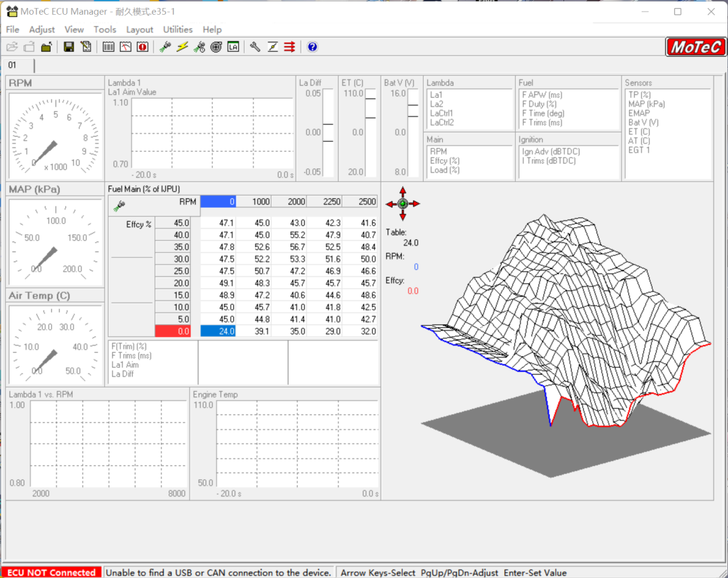Select the 56.7 cell in fuel table
Screen dimensions: 728x578
tap(289, 247)
